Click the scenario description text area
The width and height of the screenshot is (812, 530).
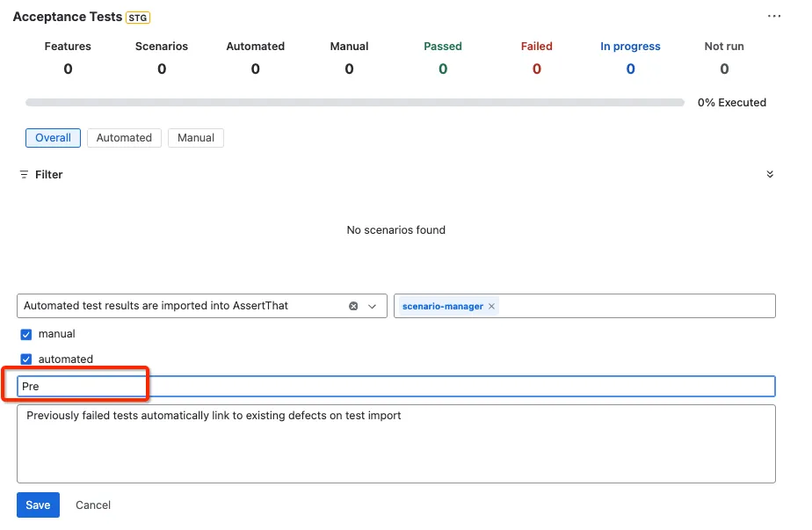tap(396, 444)
